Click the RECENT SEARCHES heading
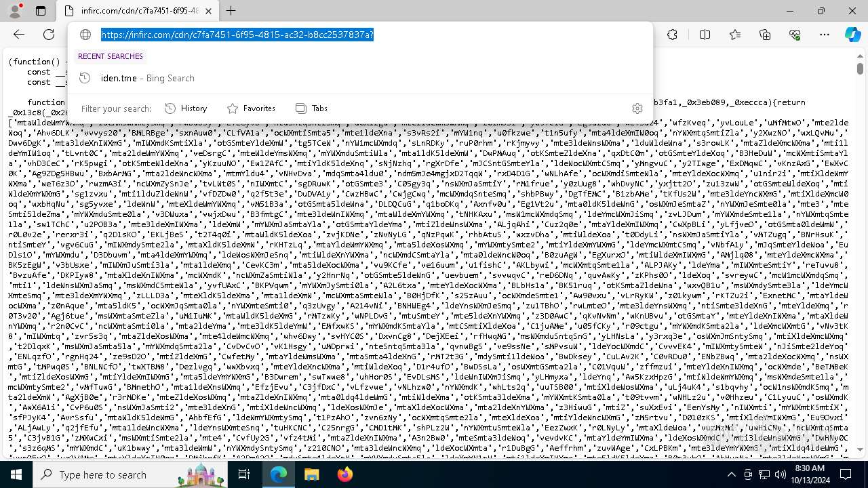 [x=111, y=56]
